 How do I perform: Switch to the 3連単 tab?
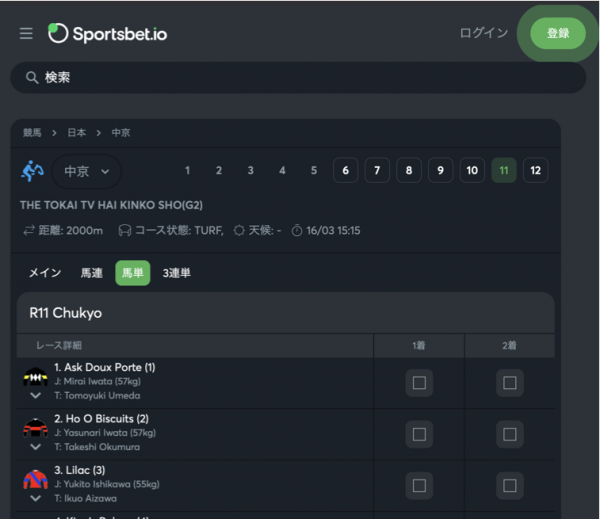point(176,273)
